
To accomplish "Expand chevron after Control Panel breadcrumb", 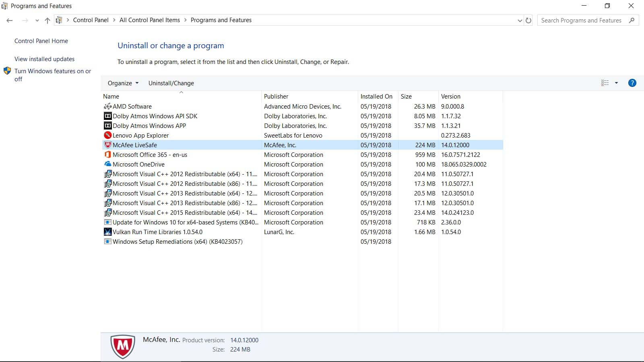I will pos(114,20).
